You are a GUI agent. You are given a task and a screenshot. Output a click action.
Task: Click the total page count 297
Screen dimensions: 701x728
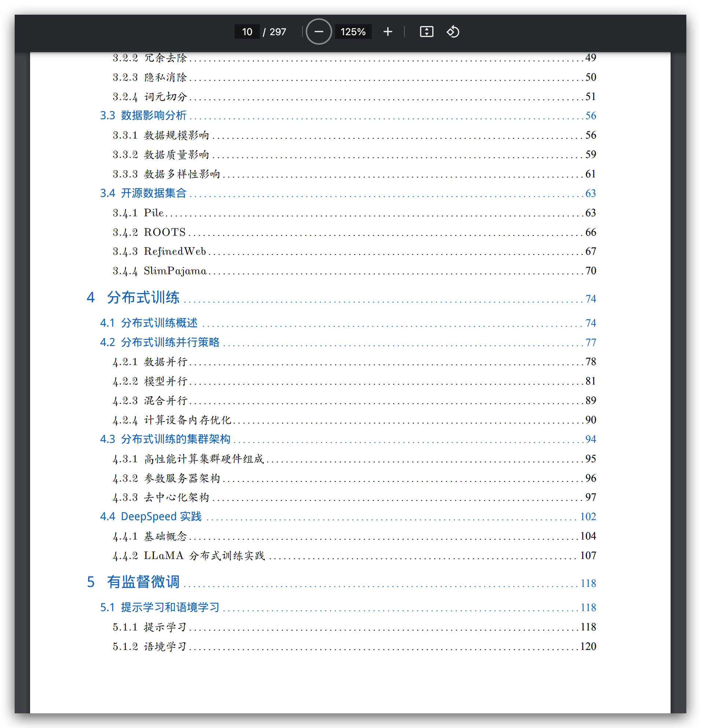[x=278, y=32]
